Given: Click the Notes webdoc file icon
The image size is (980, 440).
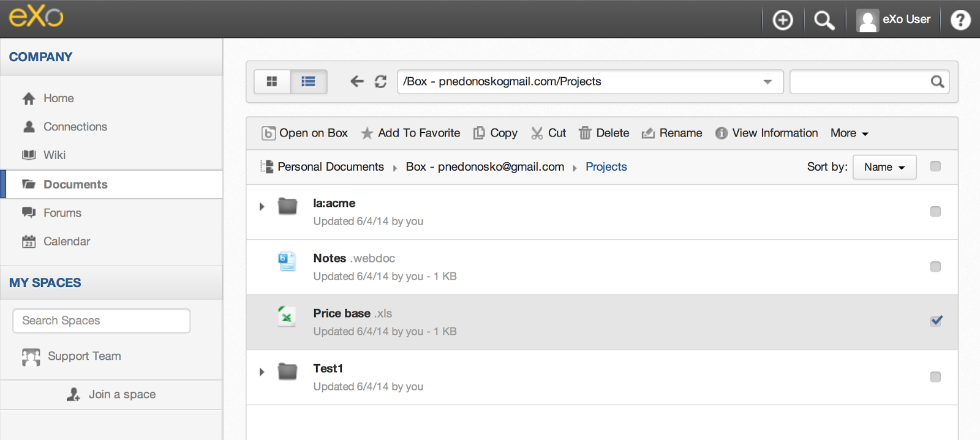Looking at the screenshot, I should pyautogui.click(x=287, y=261).
